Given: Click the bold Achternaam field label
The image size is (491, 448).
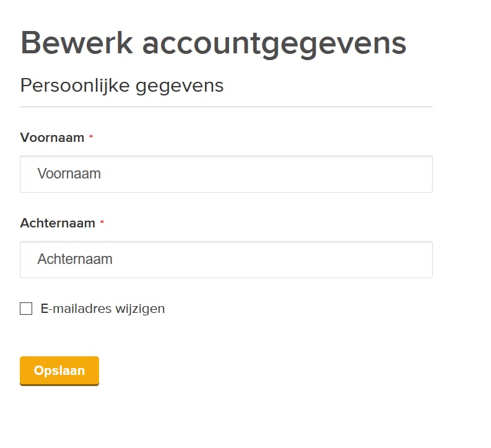Looking at the screenshot, I should [x=58, y=223].
